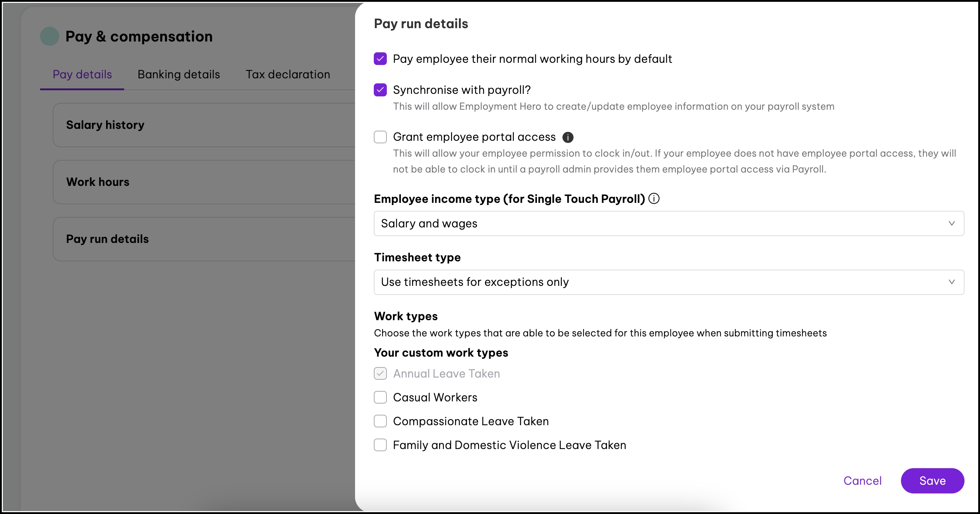Cancel the pay run changes
This screenshot has width=980, height=514.
863,480
